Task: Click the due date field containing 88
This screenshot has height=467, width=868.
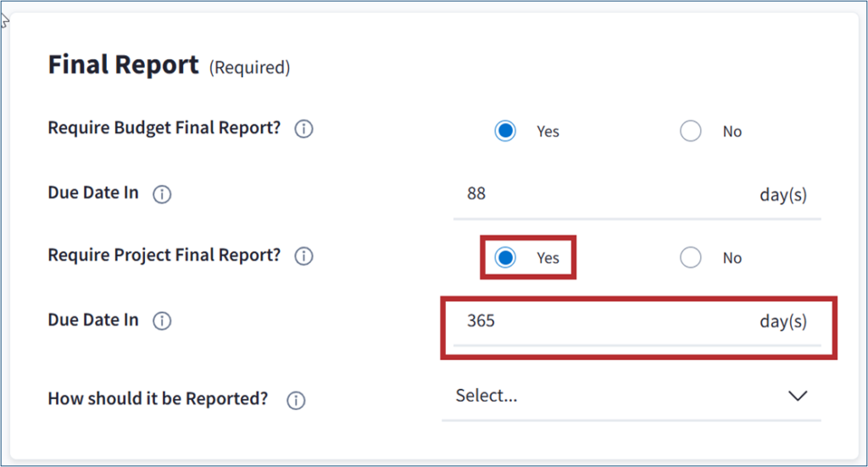Action: pos(593,194)
